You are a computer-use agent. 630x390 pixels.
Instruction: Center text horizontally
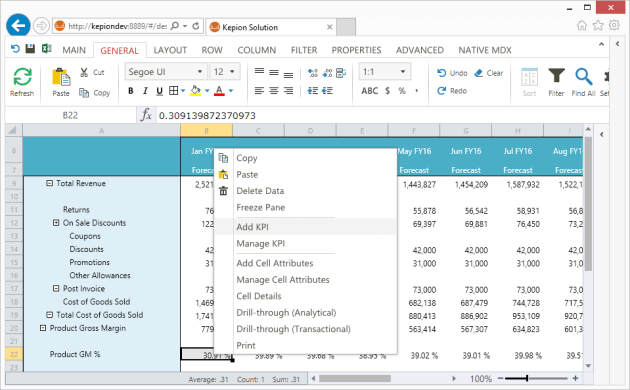click(x=274, y=91)
